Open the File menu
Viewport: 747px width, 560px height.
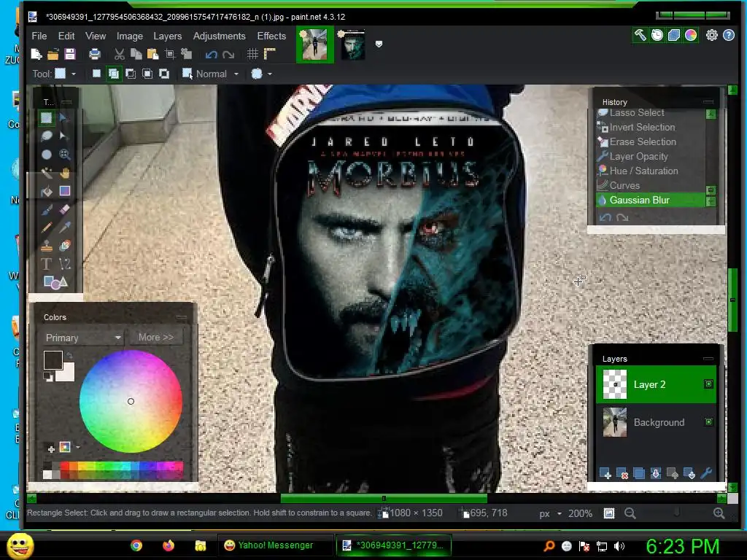click(x=39, y=36)
